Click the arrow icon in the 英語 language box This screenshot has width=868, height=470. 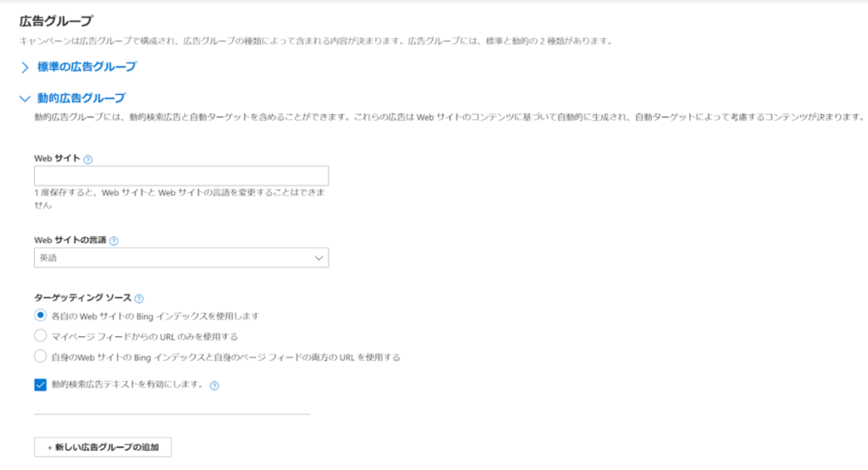coord(319,257)
